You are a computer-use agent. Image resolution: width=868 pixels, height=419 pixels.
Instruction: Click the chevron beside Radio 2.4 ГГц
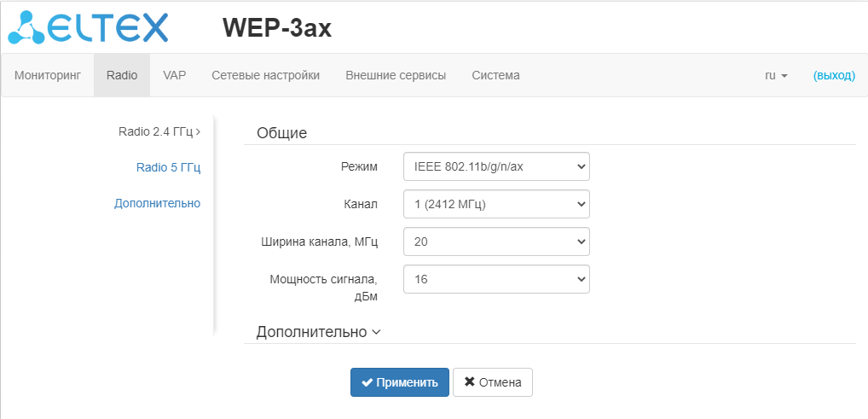pos(198,132)
